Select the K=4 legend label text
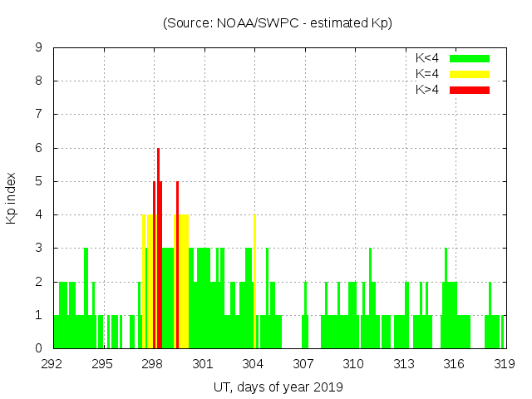 (428, 74)
